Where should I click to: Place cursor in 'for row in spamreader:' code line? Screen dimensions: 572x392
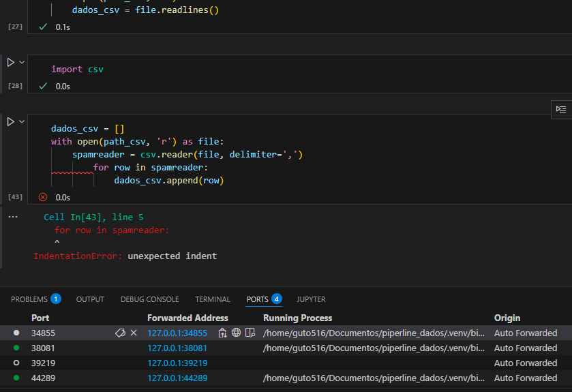[150, 168]
